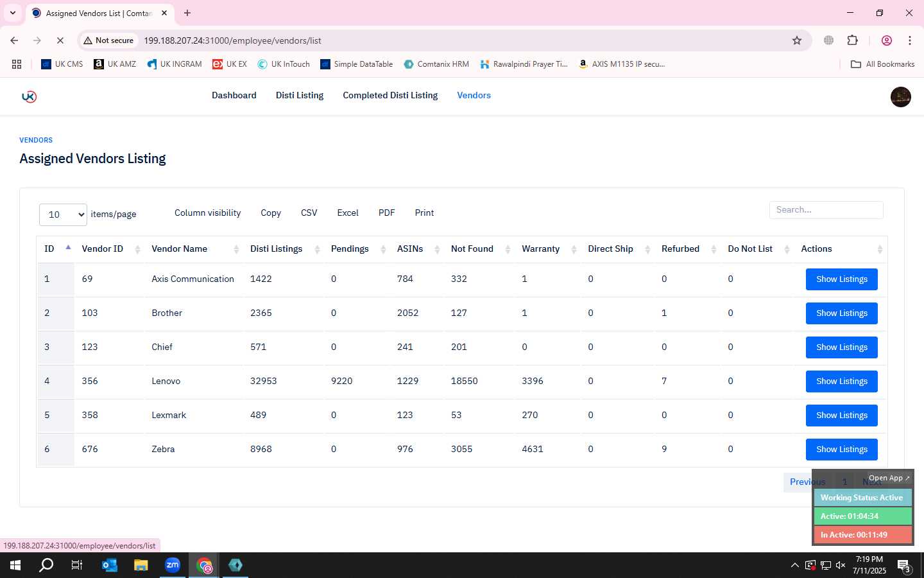
Task: Click the table Search field
Action: (x=826, y=210)
